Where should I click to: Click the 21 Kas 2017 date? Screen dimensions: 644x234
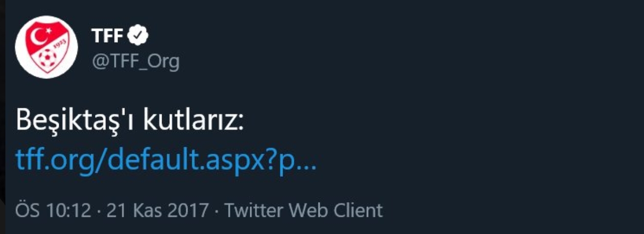tap(157, 211)
